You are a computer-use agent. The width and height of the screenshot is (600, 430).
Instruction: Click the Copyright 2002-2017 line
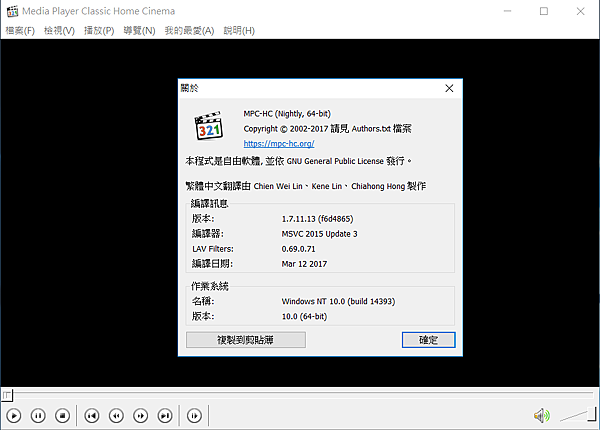coord(327,129)
